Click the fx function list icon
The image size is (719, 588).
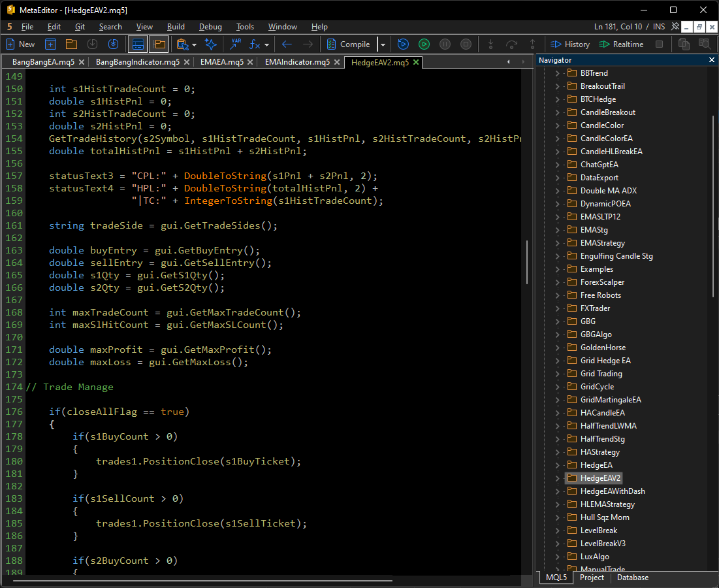pyautogui.click(x=255, y=44)
